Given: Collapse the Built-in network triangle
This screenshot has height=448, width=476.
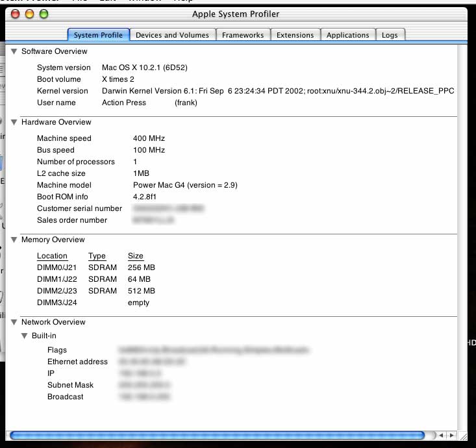Looking at the screenshot, I should click(x=25, y=336).
